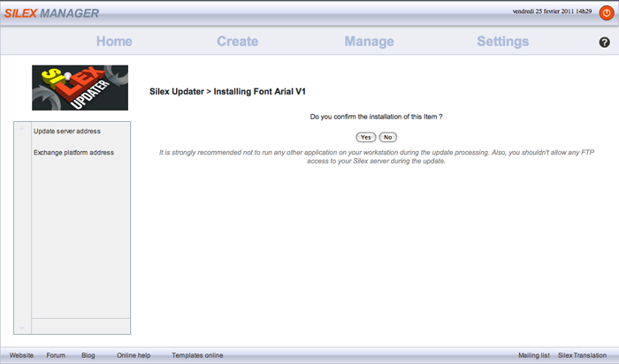This screenshot has height=364, width=619.
Task: Open the Manage menu
Action: (369, 42)
